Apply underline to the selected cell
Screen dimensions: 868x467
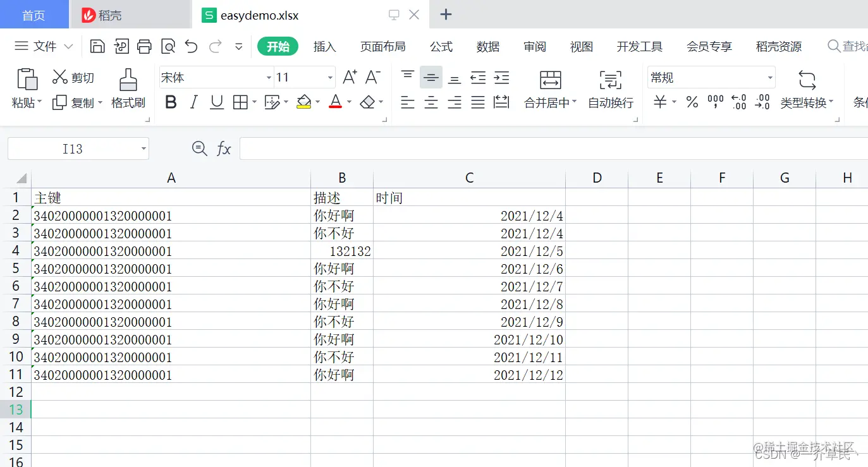pos(216,102)
